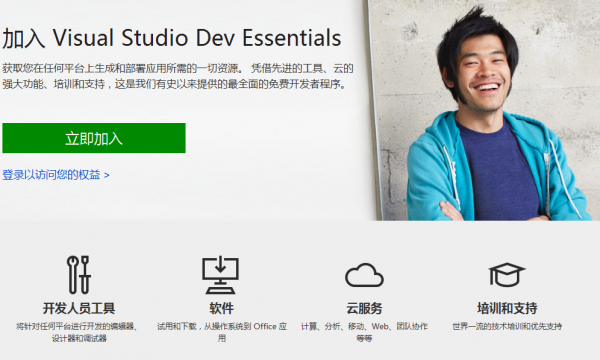Select the 开发人员工具 heading
This screenshot has height=360, width=600.
click(79, 308)
